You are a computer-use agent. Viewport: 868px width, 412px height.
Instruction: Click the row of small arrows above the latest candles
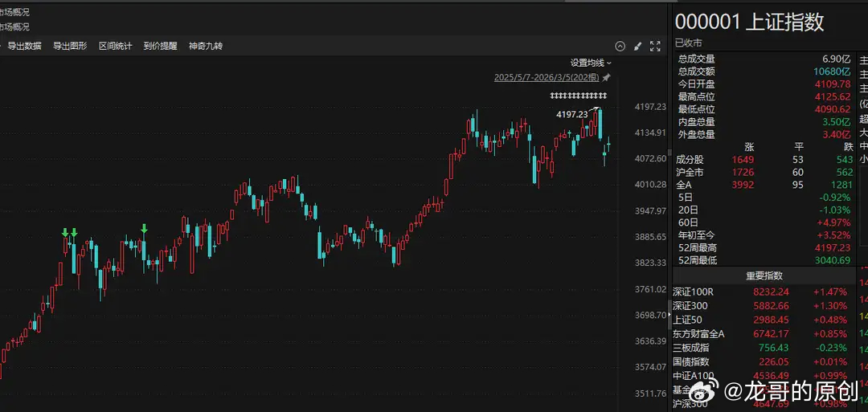(x=579, y=96)
